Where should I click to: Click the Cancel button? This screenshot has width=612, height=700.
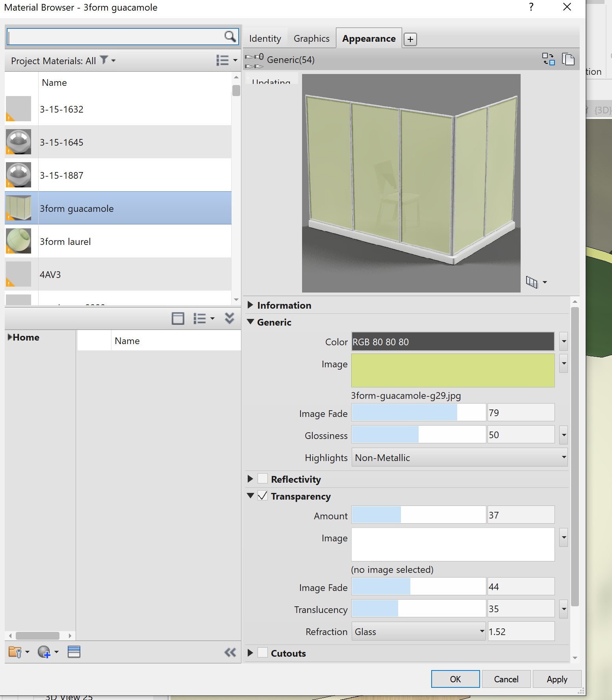pyautogui.click(x=506, y=679)
